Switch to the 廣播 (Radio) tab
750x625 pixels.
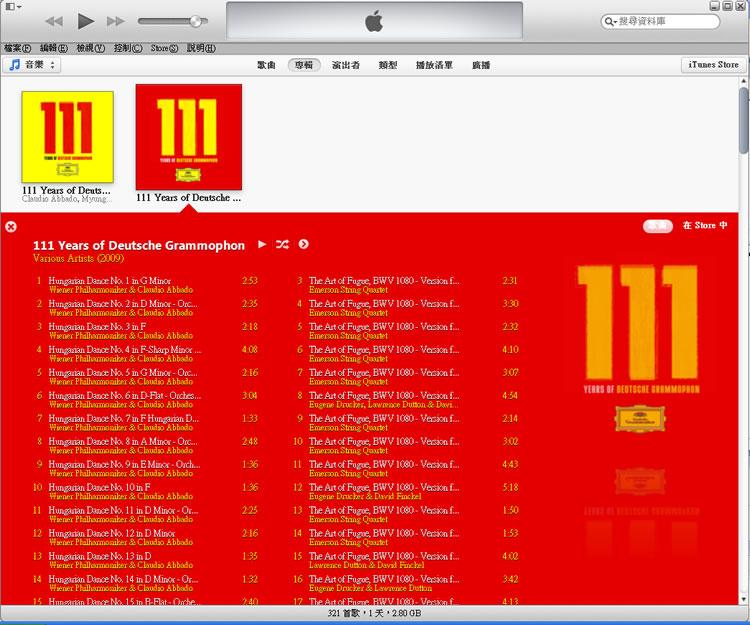pyautogui.click(x=481, y=65)
